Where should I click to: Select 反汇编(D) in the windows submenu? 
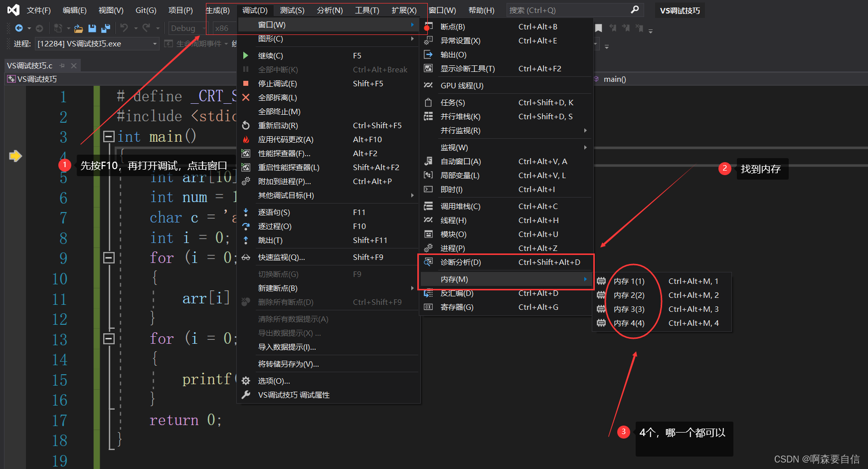pos(507,293)
